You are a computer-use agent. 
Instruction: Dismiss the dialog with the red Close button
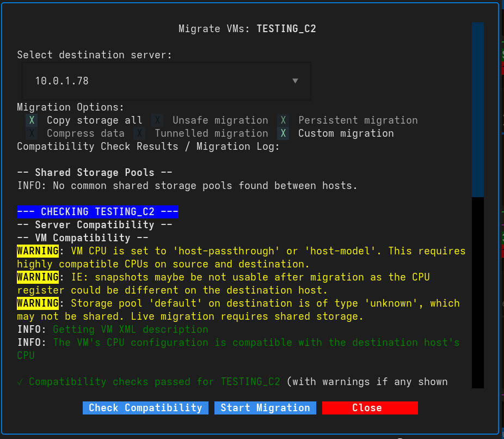[x=370, y=407]
